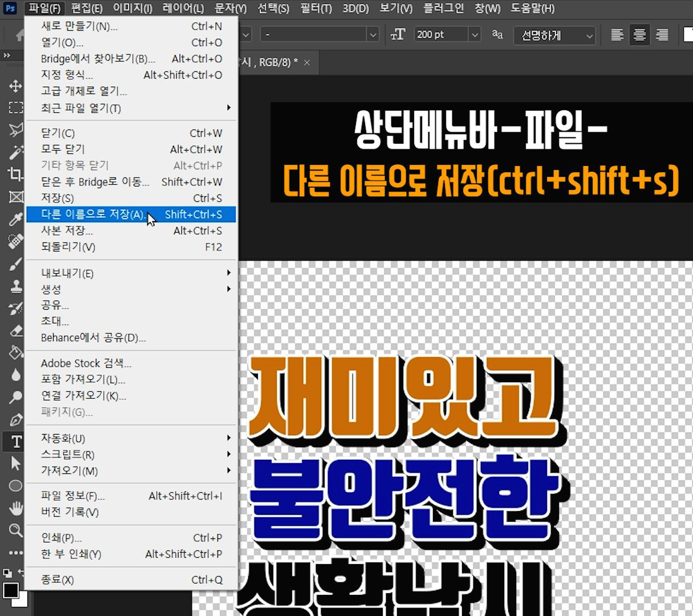
Task: Left align the text
Action: [617, 35]
